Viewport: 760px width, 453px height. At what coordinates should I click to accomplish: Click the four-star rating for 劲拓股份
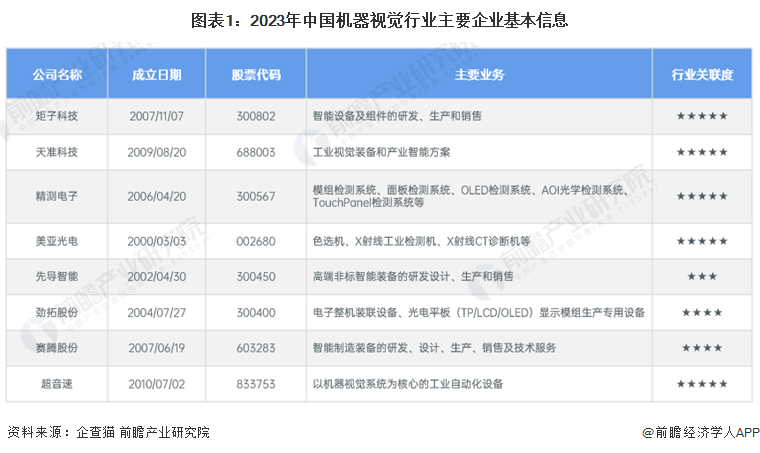click(x=702, y=312)
